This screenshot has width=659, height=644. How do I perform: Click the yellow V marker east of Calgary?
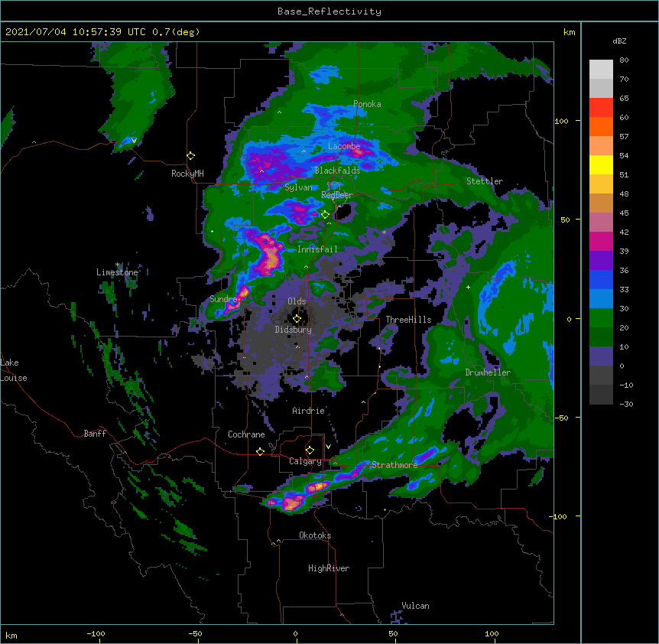(328, 447)
